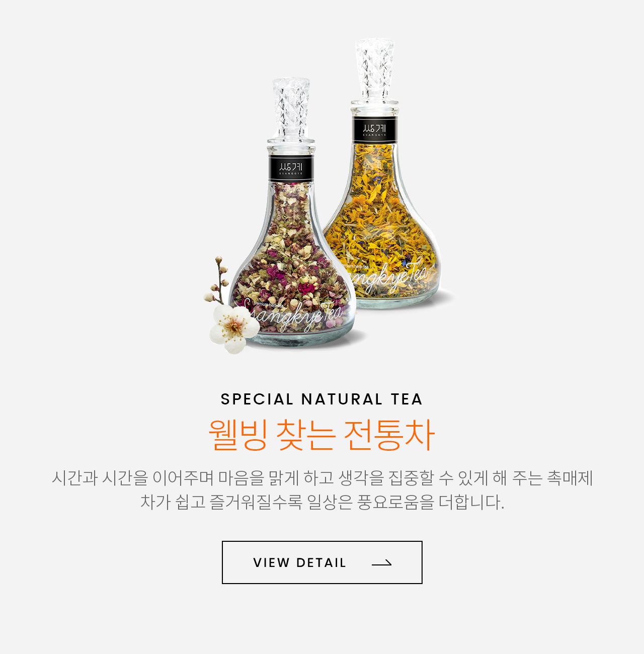Click the description line starting 차가 쉽고
This screenshot has width=644, height=654.
point(322,502)
